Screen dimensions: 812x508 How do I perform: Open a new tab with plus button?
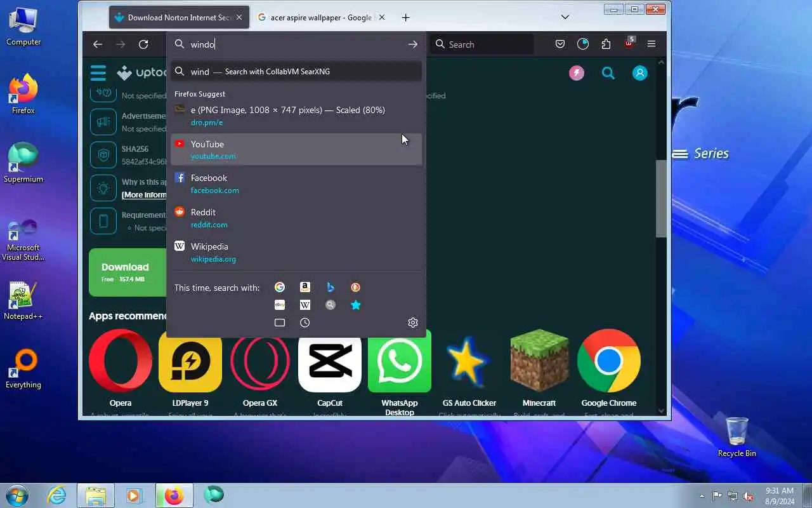pyautogui.click(x=406, y=18)
